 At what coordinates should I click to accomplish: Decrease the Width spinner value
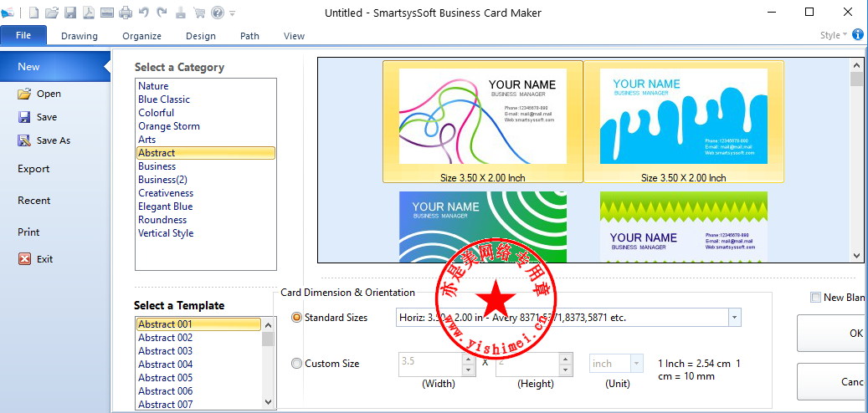click(469, 370)
